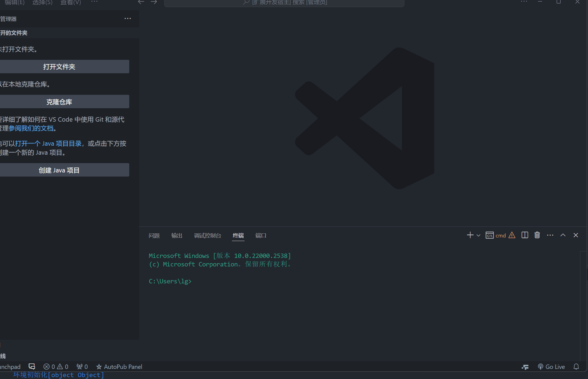The height and width of the screenshot is (379, 588).
Task: Switch to the 输出 output tab
Action: 177,236
